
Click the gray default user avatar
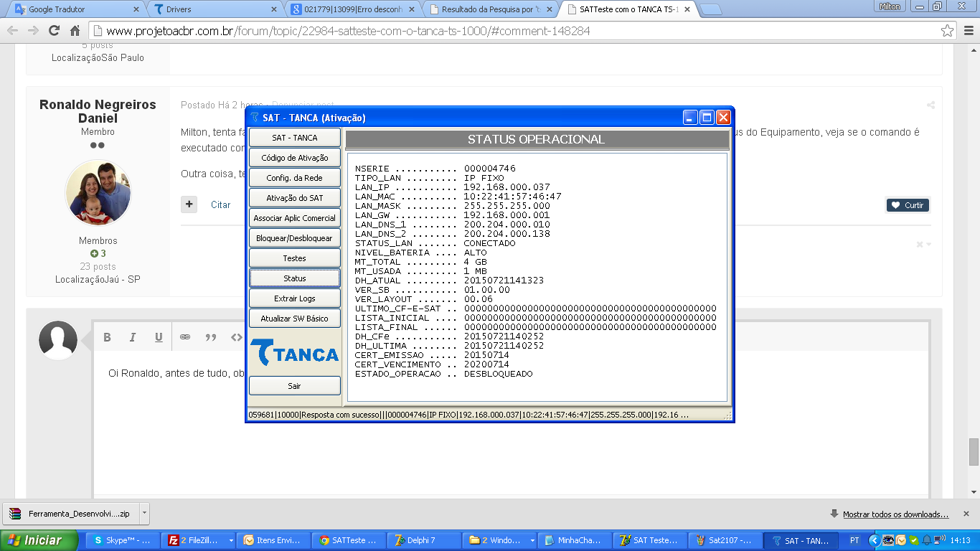pyautogui.click(x=58, y=340)
